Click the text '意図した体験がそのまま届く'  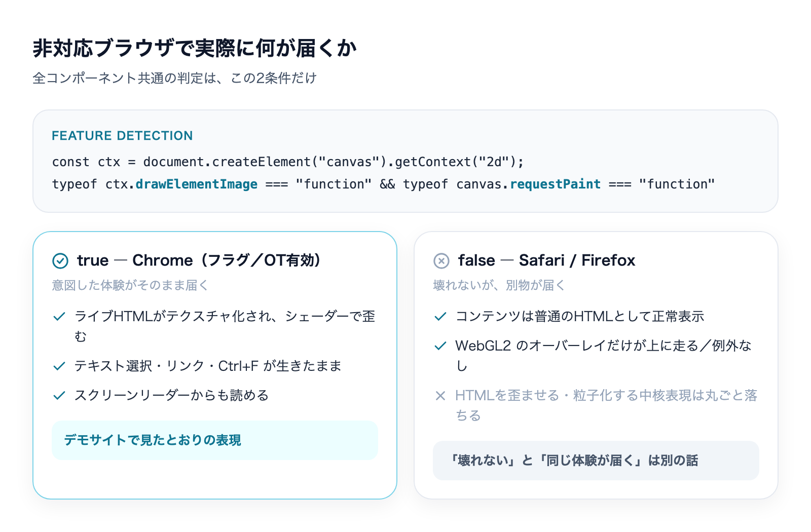click(x=130, y=285)
